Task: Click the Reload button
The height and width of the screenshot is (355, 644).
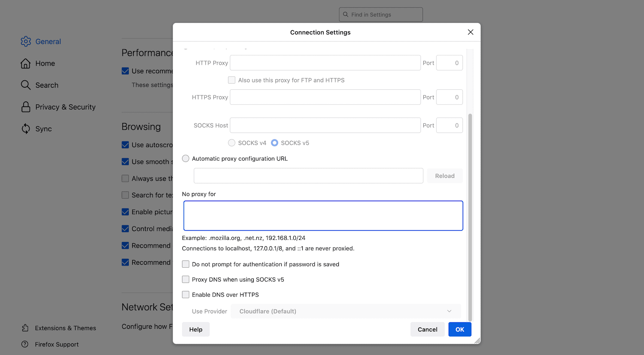Action: point(444,176)
